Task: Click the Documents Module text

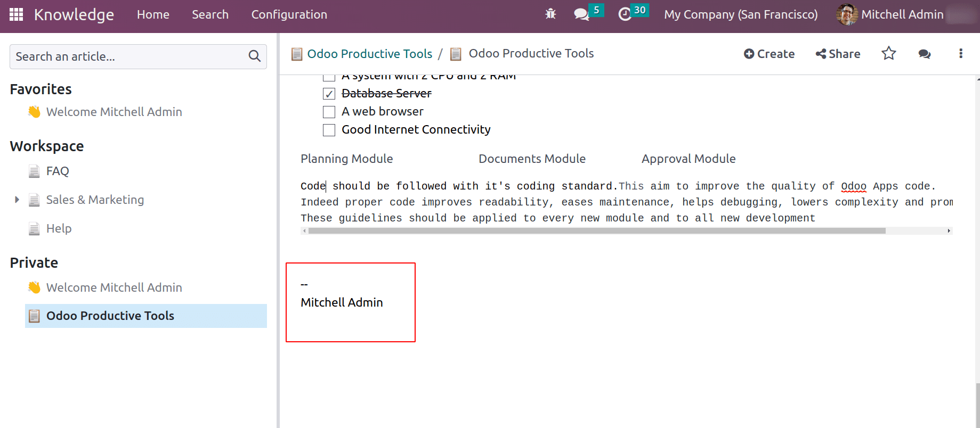Action: 532,159
